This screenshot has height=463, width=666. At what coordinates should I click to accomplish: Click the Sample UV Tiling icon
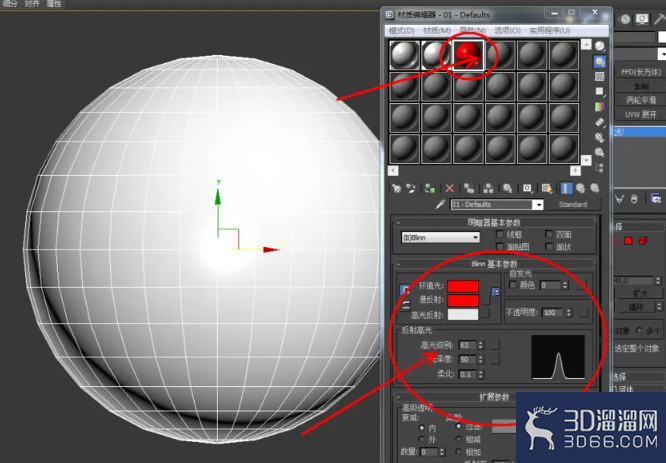click(x=599, y=91)
